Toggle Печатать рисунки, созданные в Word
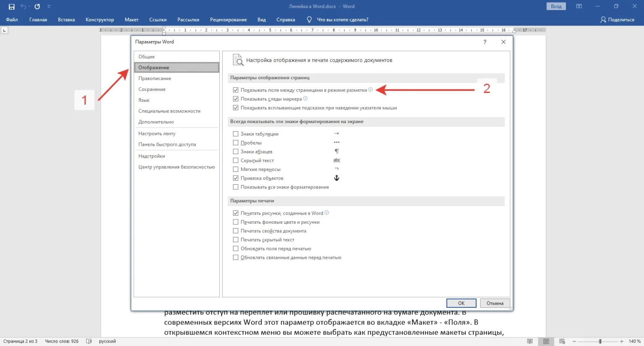This screenshot has width=644, height=346. (x=236, y=213)
